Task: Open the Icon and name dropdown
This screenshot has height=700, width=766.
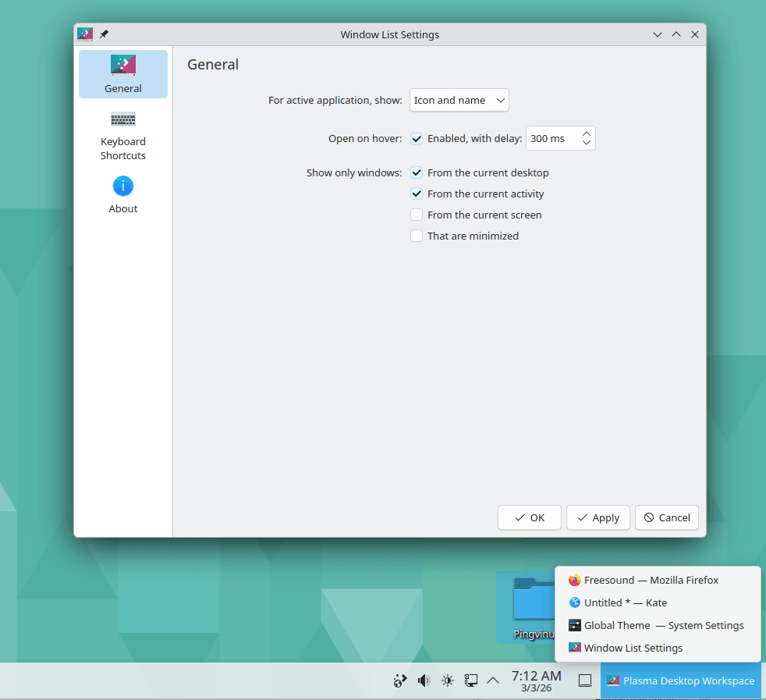Action: click(459, 100)
